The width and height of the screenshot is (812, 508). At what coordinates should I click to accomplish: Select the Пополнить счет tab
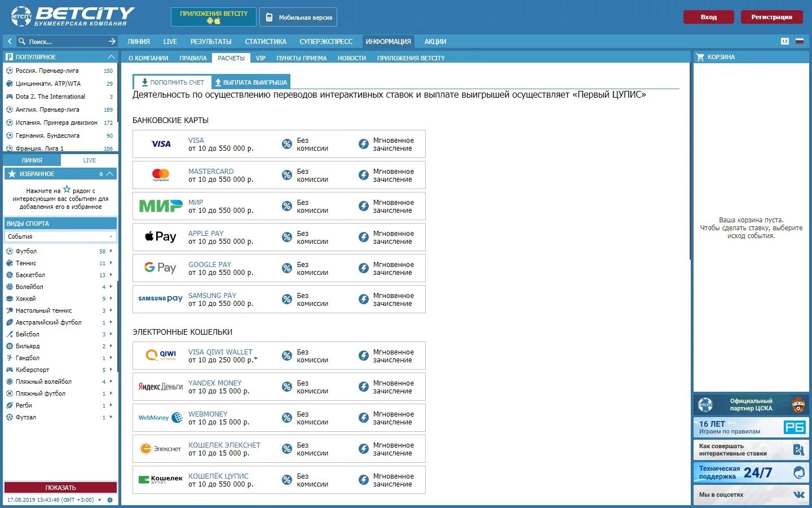(172, 82)
